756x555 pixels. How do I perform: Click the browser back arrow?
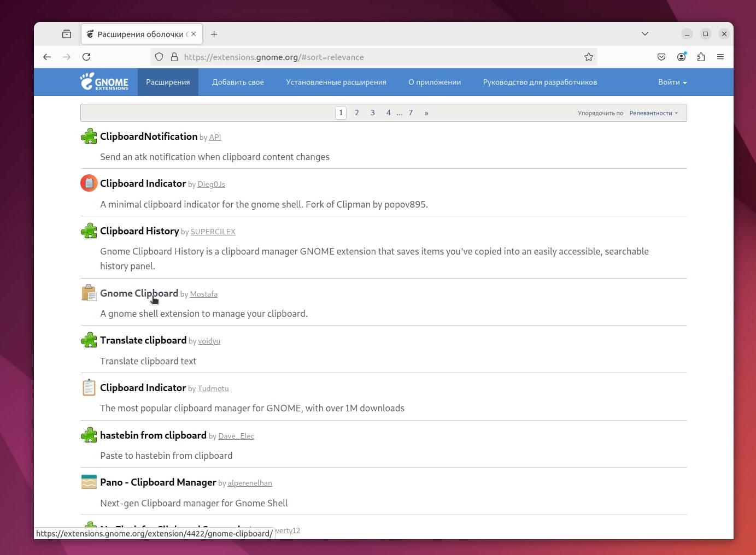(x=47, y=57)
